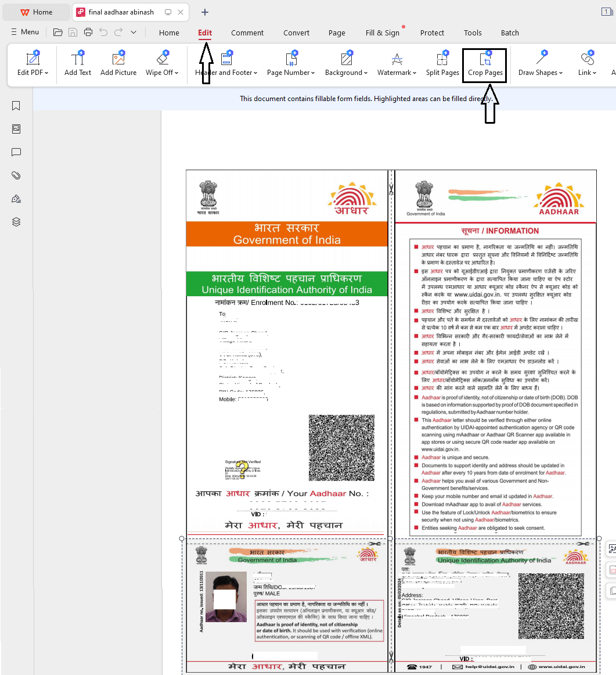Expand the Page Number dropdown arrow
Image resolution: width=616 pixels, height=675 pixels.
pyautogui.click(x=313, y=73)
